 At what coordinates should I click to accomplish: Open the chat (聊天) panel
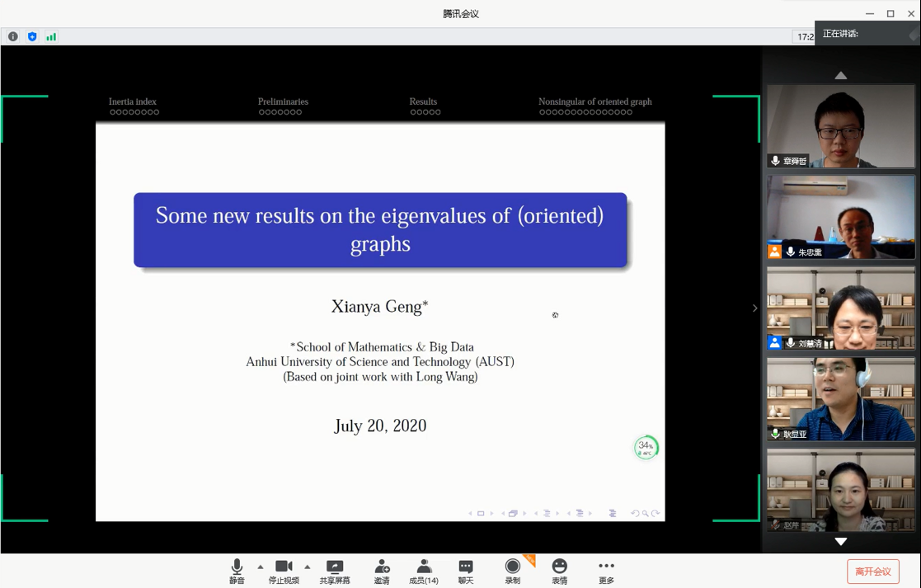click(466, 571)
